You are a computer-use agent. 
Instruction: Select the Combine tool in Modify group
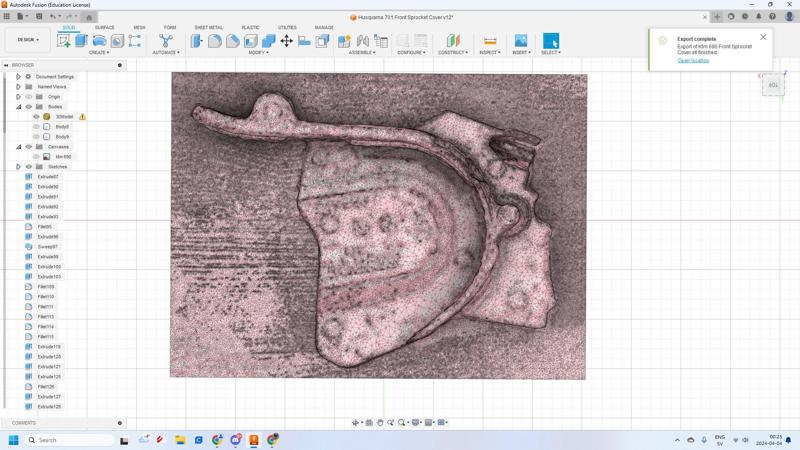268,41
